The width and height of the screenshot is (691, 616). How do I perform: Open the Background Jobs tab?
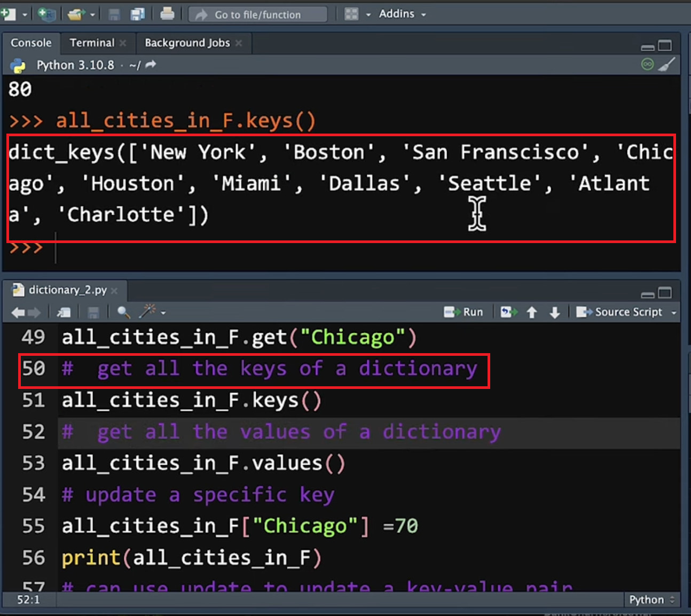click(187, 43)
